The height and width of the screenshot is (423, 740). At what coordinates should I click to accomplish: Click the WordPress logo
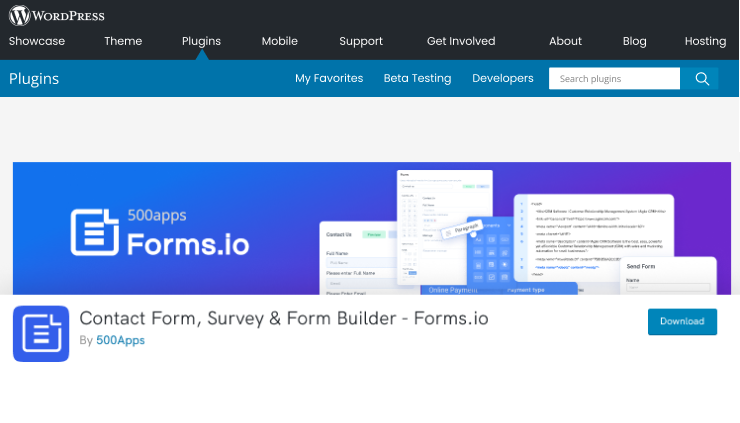pos(57,16)
